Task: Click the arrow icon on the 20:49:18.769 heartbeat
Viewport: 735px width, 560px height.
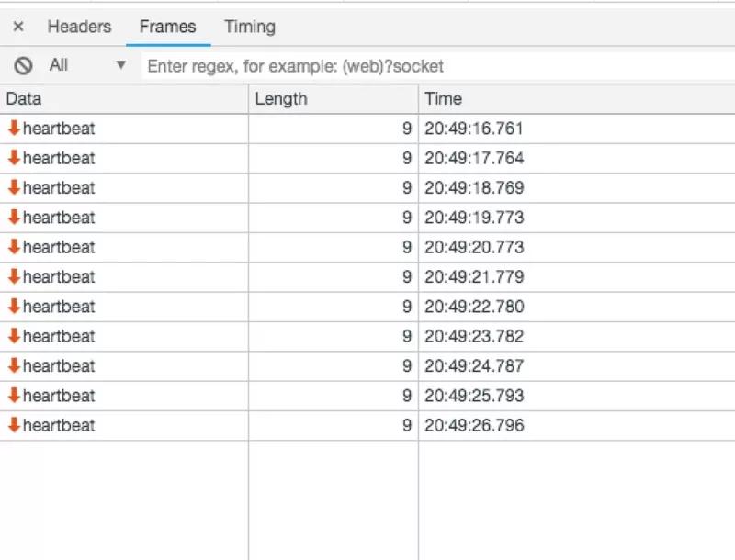Action: [x=14, y=187]
